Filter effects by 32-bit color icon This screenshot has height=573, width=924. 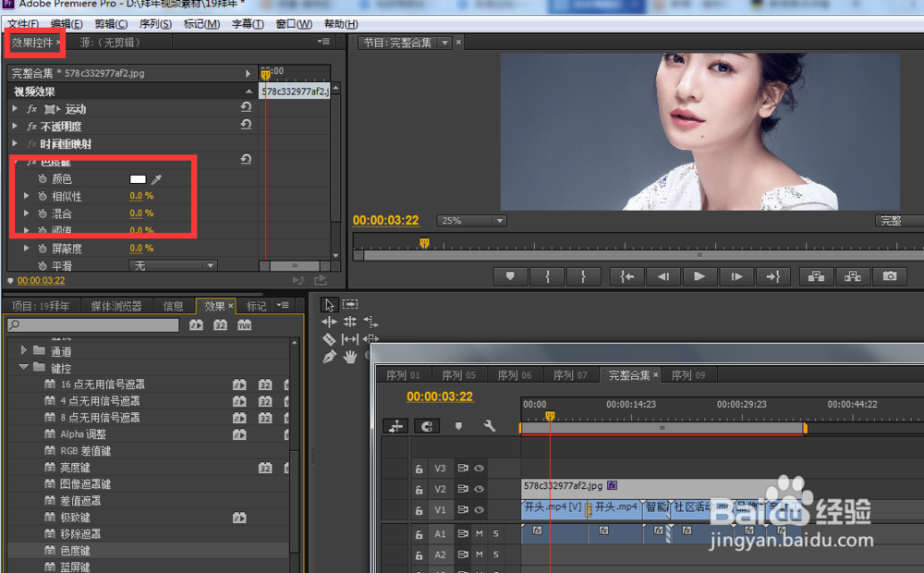click(x=220, y=325)
